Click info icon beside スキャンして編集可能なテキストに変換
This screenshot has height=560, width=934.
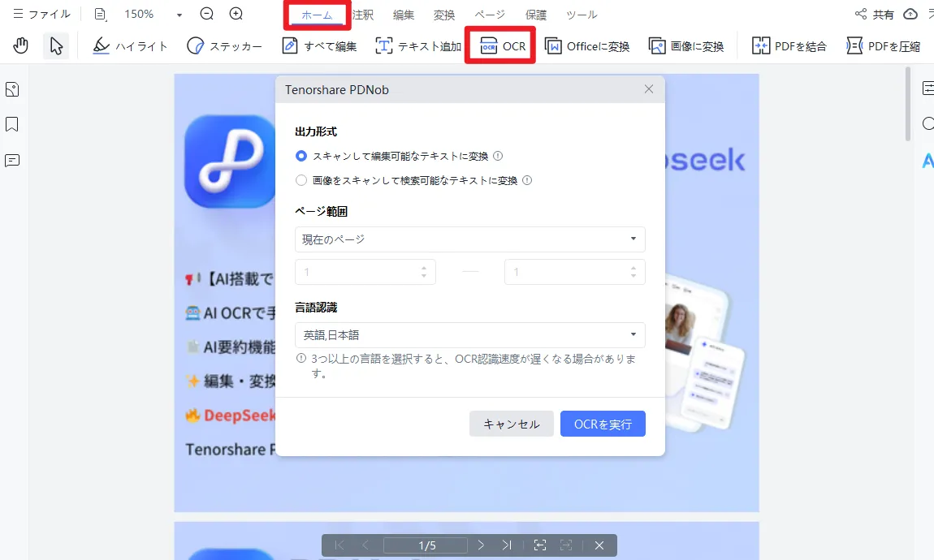coord(498,156)
